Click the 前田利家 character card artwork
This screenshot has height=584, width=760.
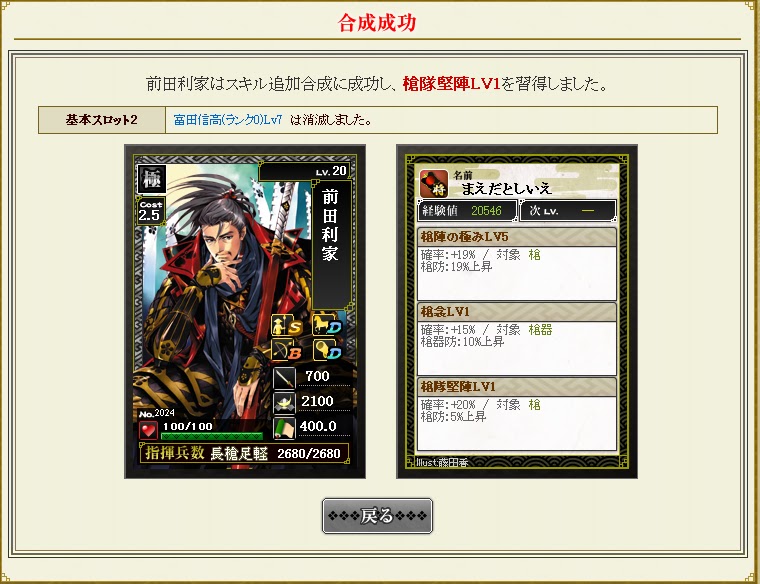click(245, 311)
